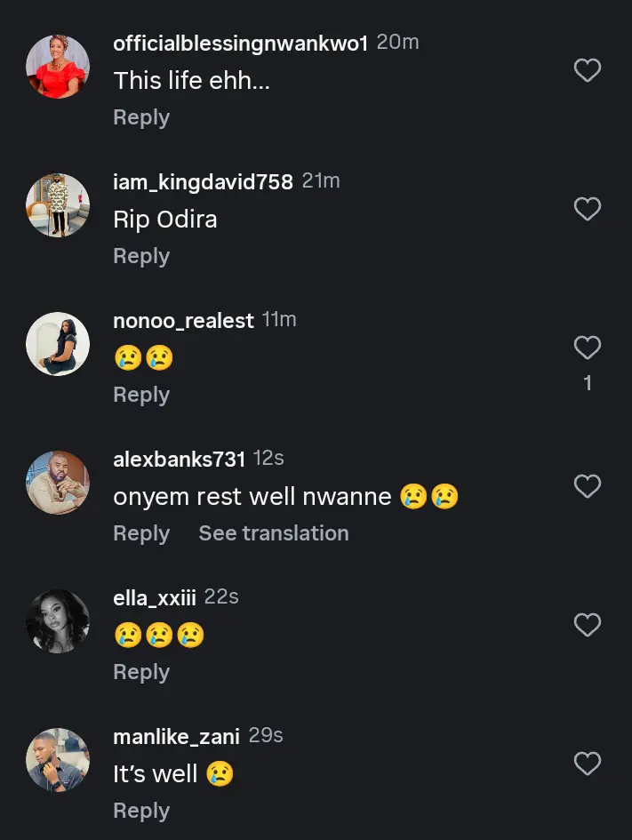This screenshot has height=840, width=632.
Task: Reply to the "Rip Odira" comment
Action: point(141,256)
